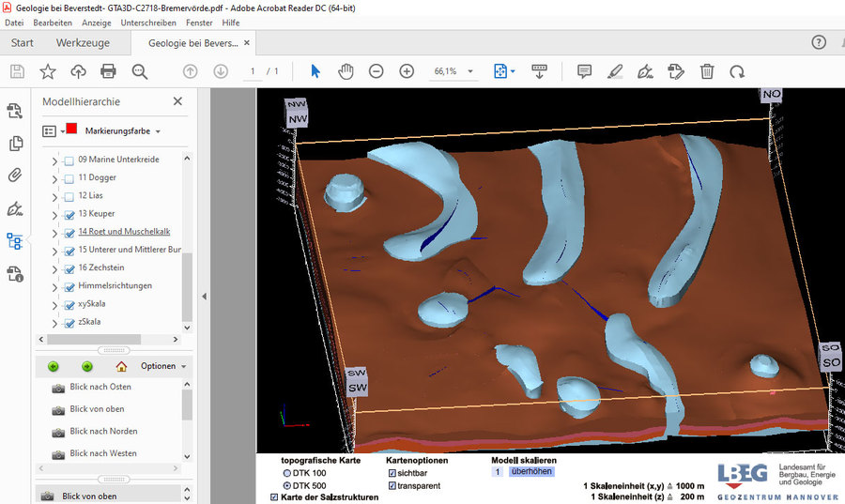Enable the 13 Keuper layer checkbox
Image resolution: width=845 pixels, height=504 pixels.
(69, 214)
